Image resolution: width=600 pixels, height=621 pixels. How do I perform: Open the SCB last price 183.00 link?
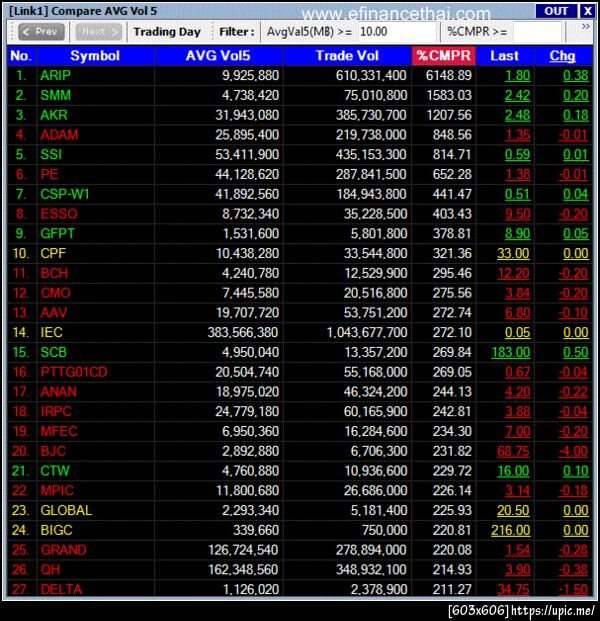point(511,352)
